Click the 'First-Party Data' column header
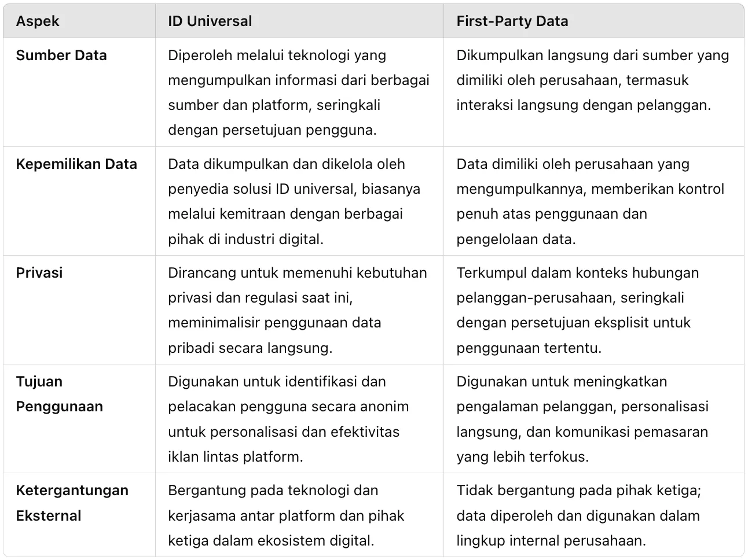Image resolution: width=748 pixels, height=560 pixels. pos(512,21)
